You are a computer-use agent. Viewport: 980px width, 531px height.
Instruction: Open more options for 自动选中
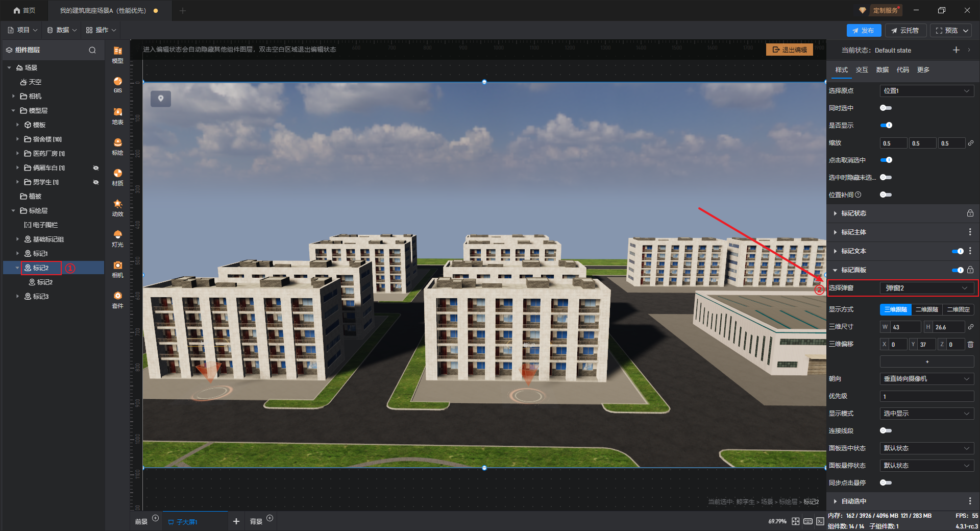tap(970, 501)
